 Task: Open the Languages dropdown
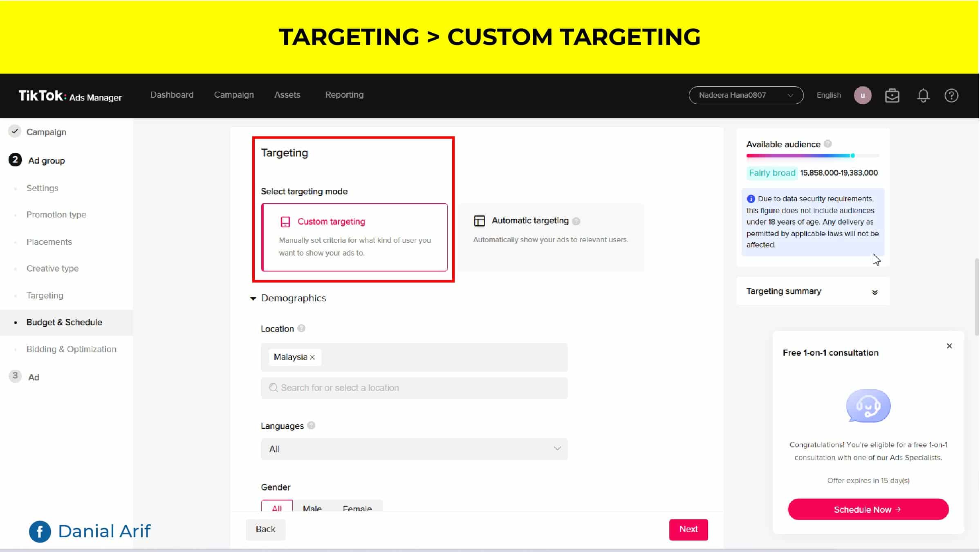(x=414, y=449)
